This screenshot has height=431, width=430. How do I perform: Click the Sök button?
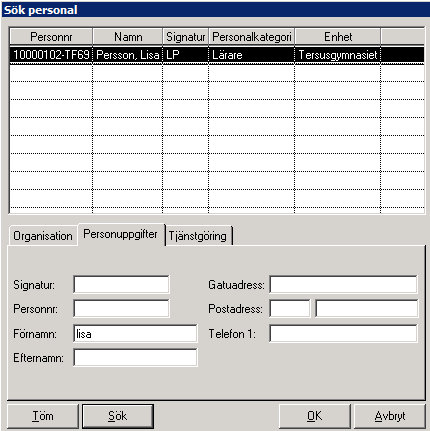[118, 416]
